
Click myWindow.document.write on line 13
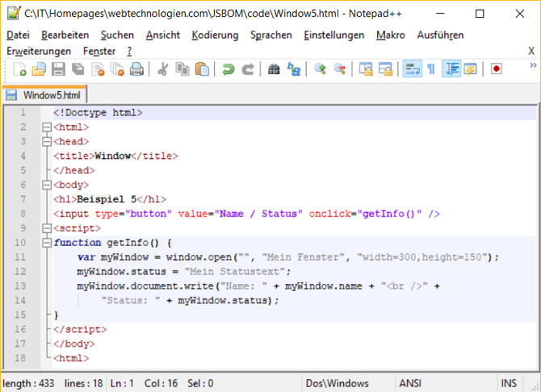[145, 286]
